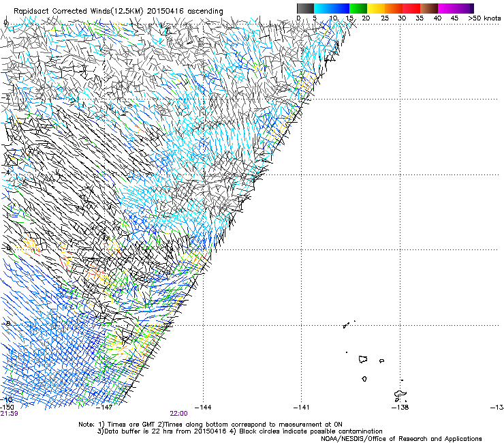Click the magenta 40-45 knots legend swatch
Screen dimensions: 504x443
point(447,8)
